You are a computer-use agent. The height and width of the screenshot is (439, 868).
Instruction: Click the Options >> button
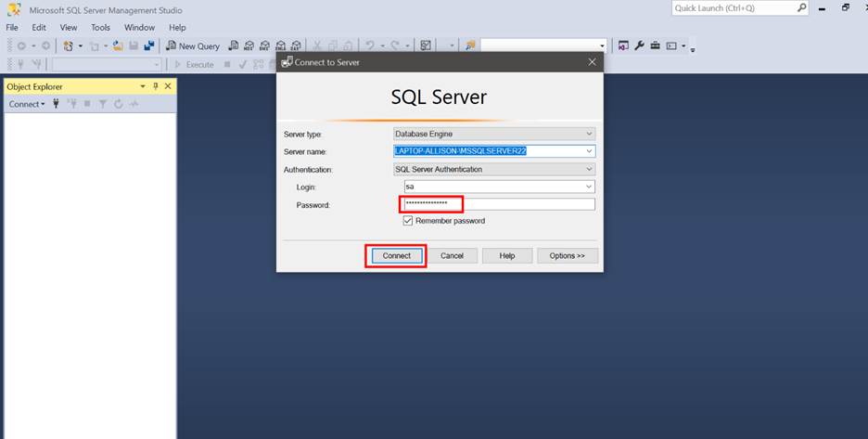567,255
